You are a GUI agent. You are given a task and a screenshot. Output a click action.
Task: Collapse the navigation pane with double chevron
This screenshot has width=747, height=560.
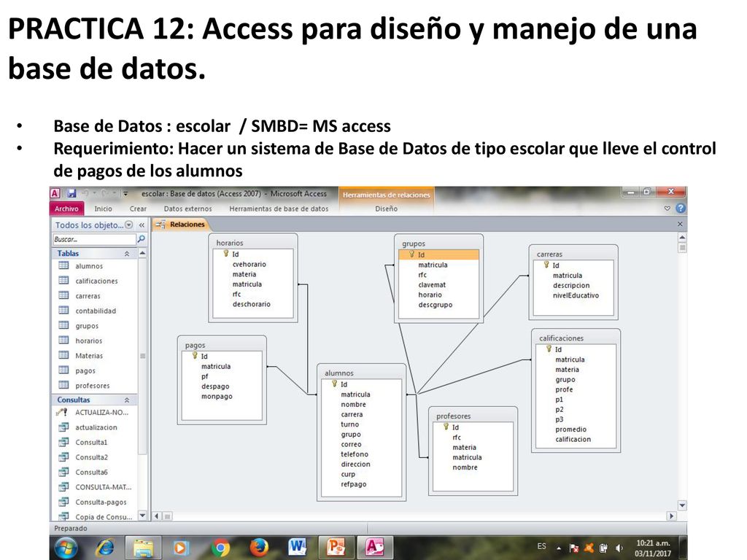tap(142, 225)
